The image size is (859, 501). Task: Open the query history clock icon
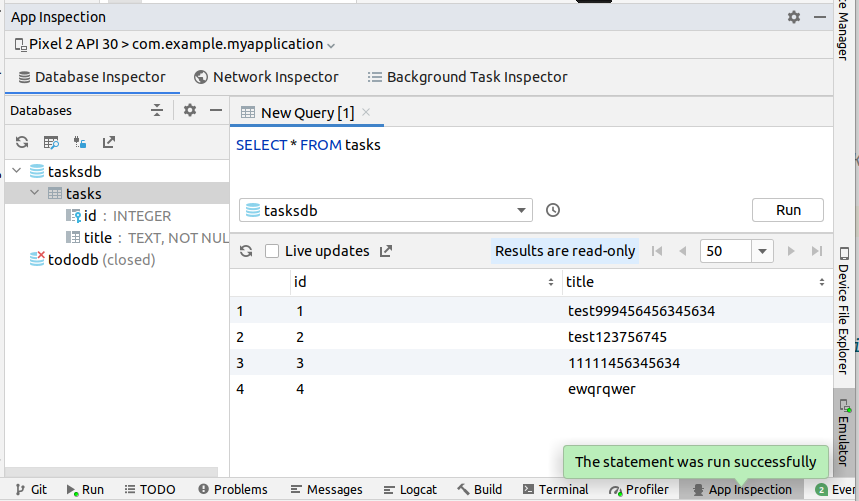[553, 210]
